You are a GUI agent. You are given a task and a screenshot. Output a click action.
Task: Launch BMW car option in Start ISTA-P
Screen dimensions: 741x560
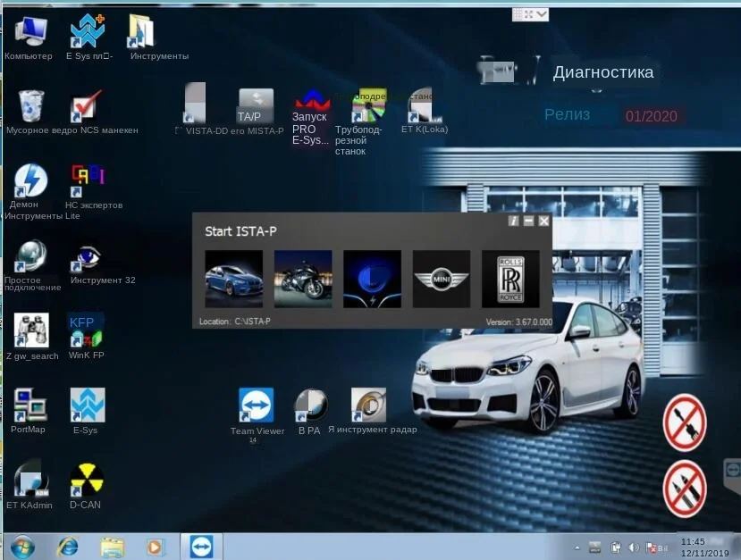[x=233, y=279]
